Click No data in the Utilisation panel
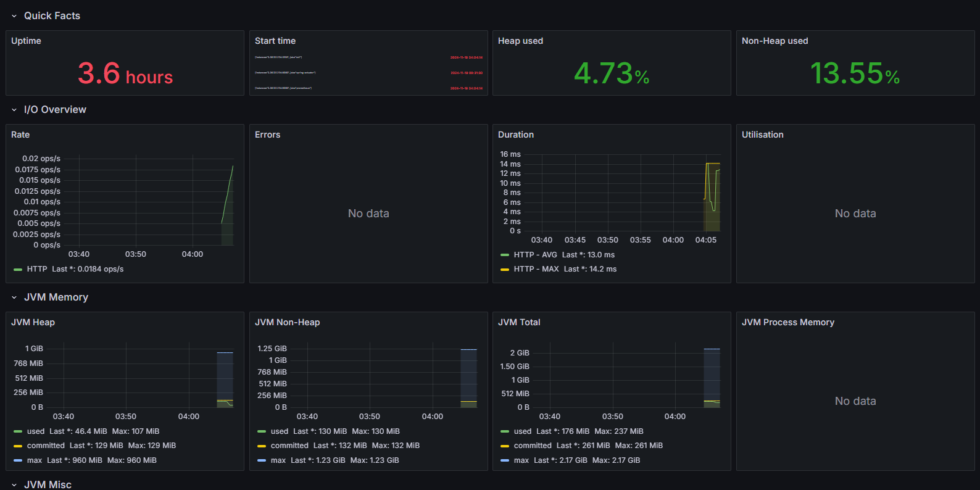 click(x=855, y=214)
